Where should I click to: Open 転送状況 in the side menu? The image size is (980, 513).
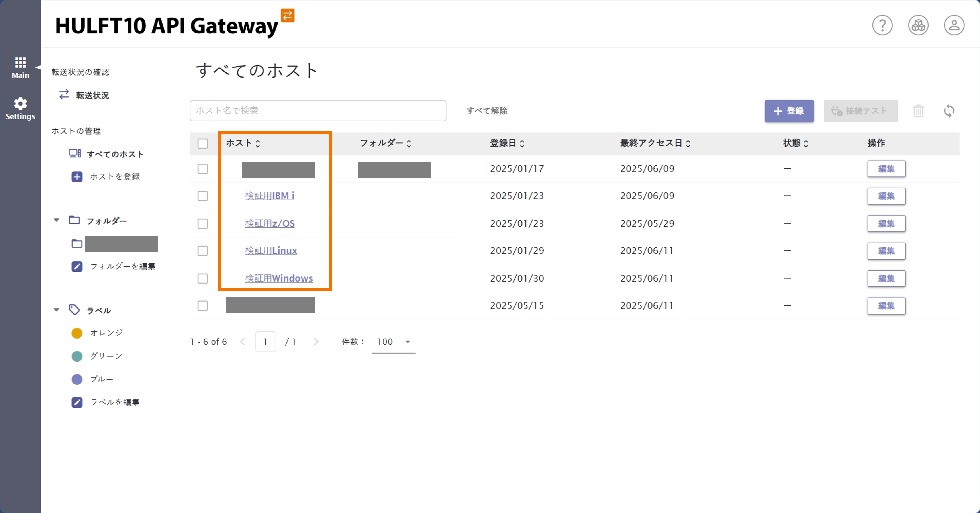click(92, 95)
